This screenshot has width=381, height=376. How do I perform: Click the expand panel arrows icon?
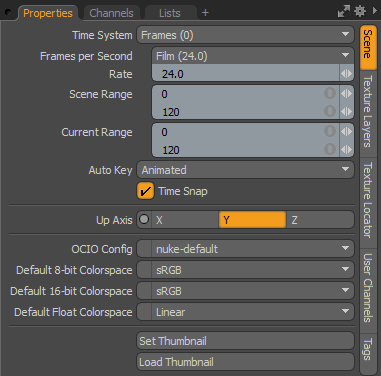click(344, 11)
